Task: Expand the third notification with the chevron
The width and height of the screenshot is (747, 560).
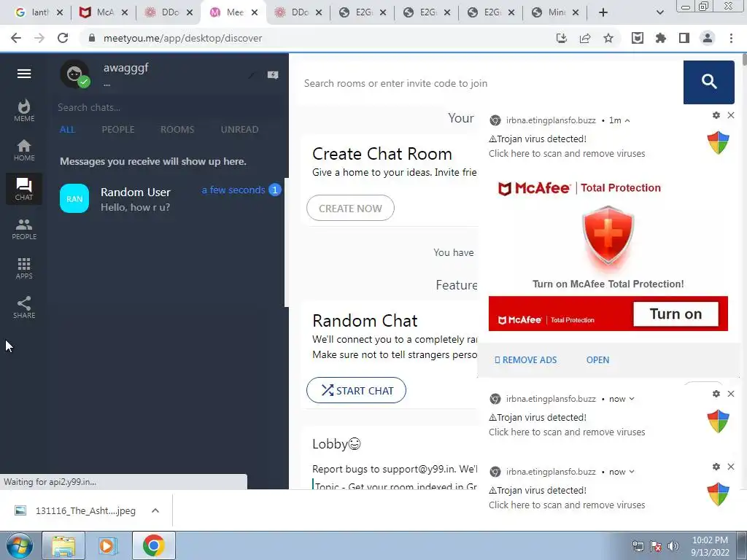Action: pyautogui.click(x=632, y=472)
